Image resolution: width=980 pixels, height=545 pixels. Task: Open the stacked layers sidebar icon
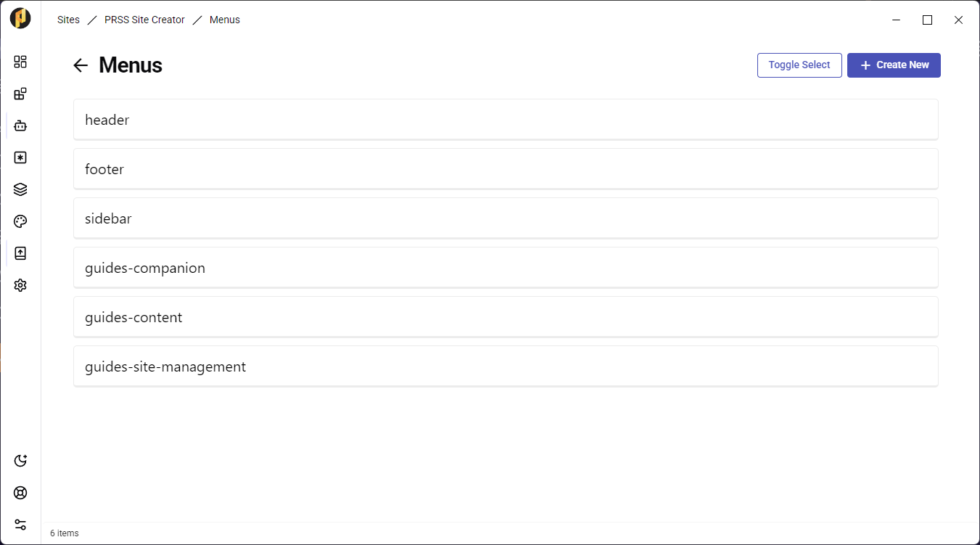(x=20, y=189)
